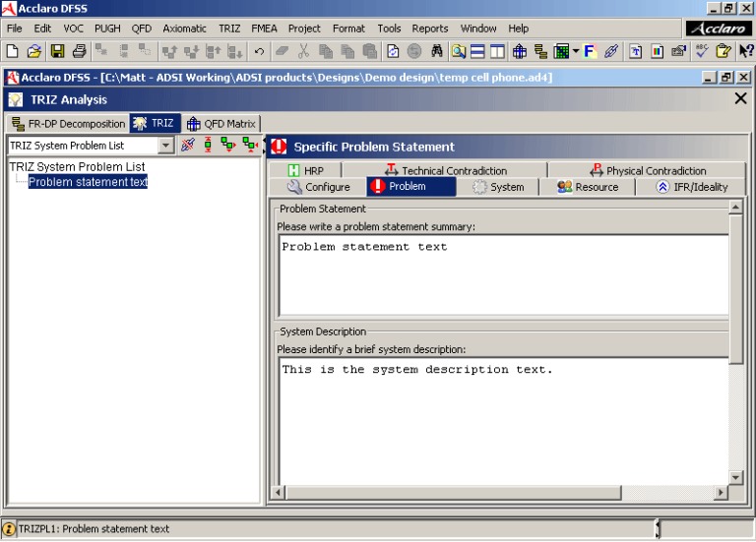
Task: Open the Axiomatic menu
Action: [184, 29]
